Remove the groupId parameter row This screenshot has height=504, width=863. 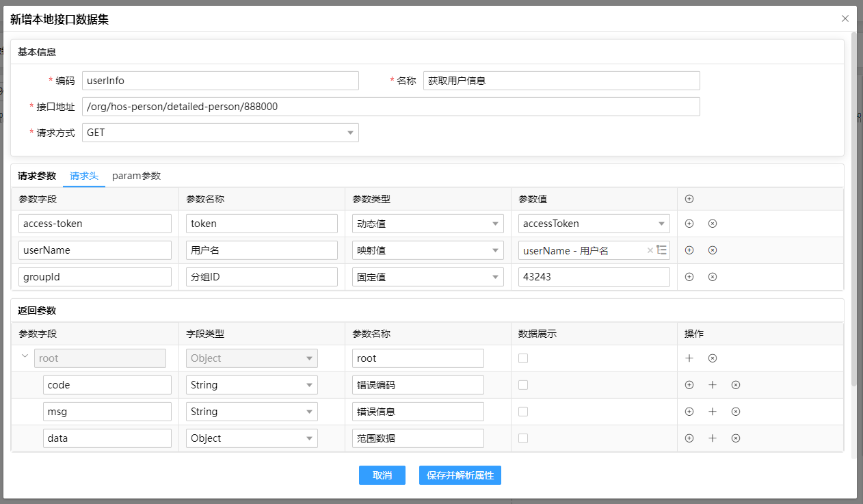click(712, 277)
